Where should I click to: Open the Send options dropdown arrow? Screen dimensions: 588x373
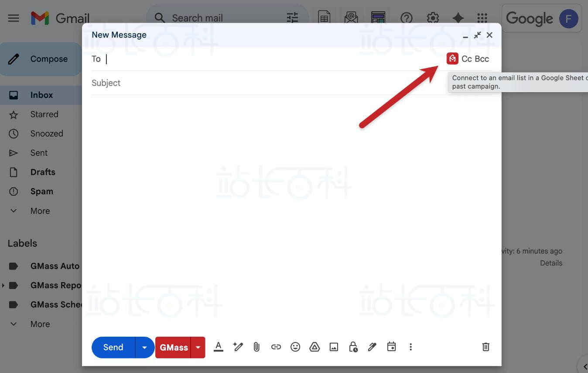[x=144, y=347]
